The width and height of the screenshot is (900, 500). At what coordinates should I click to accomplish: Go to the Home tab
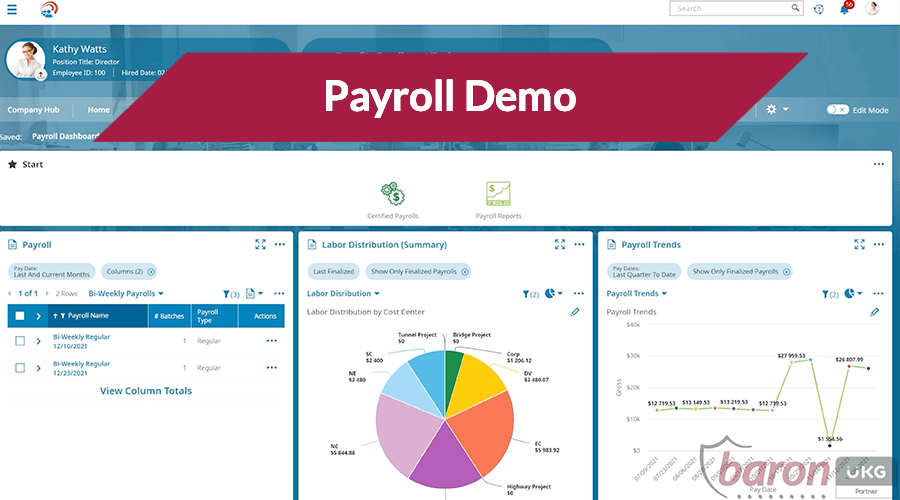98,110
